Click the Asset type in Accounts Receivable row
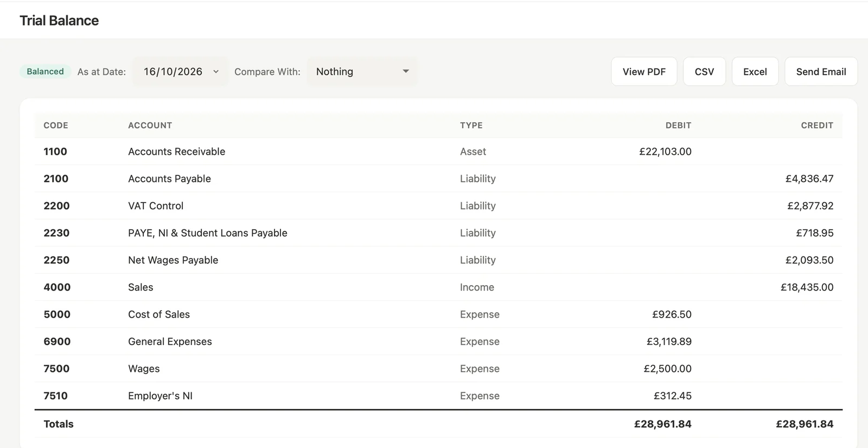The height and width of the screenshot is (448, 868). point(473,152)
